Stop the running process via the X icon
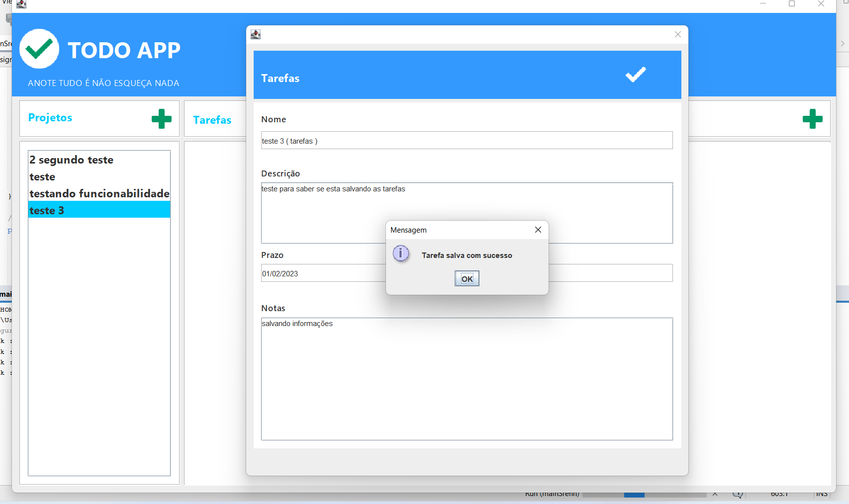The image size is (849, 504). 715,494
